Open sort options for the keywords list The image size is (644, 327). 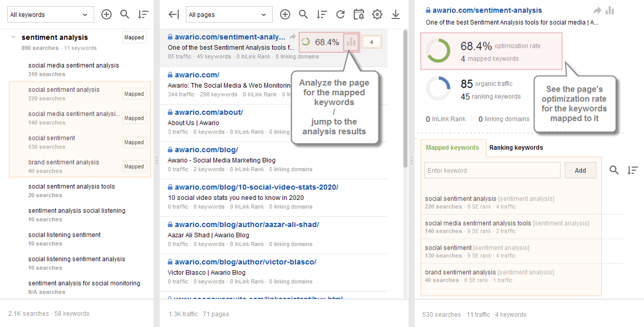click(143, 14)
